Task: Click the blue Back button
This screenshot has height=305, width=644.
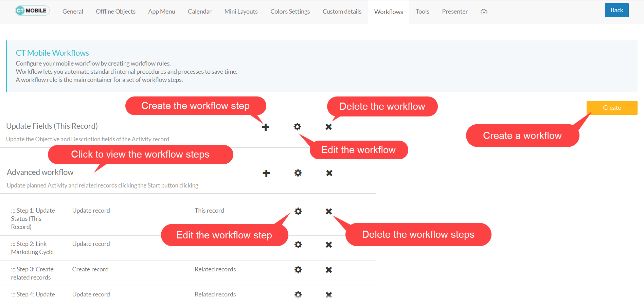Action: 617,10
